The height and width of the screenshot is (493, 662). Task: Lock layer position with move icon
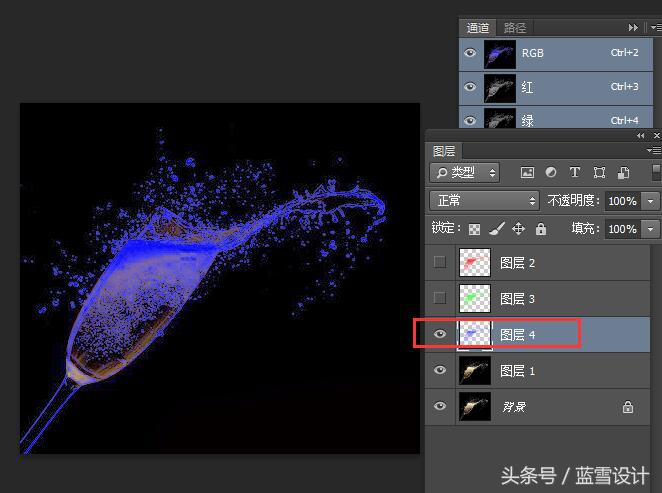click(518, 229)
